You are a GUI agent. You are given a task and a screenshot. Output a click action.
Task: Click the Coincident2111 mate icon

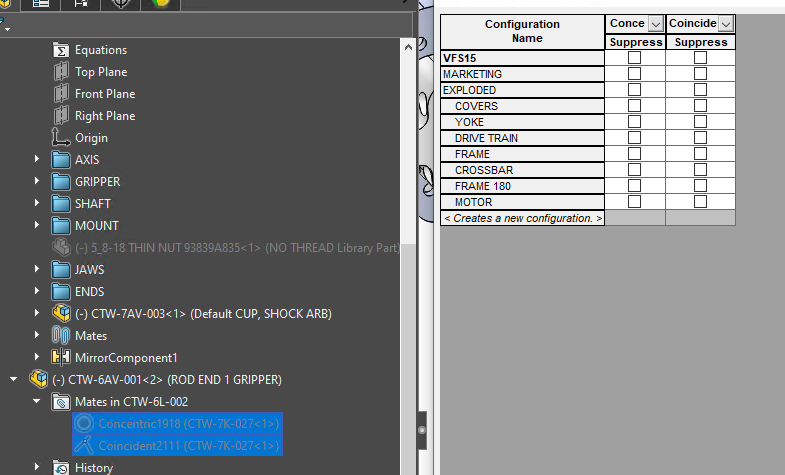84,446
